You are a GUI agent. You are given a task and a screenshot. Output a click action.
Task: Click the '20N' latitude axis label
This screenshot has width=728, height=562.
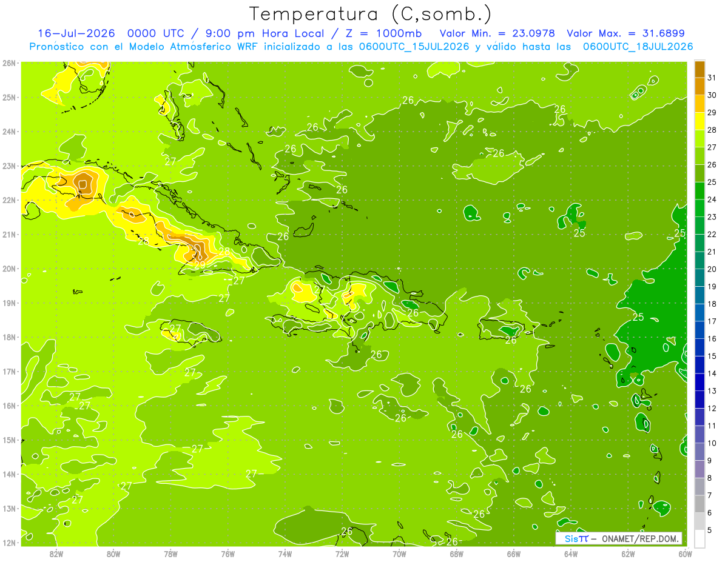[8, 269]
